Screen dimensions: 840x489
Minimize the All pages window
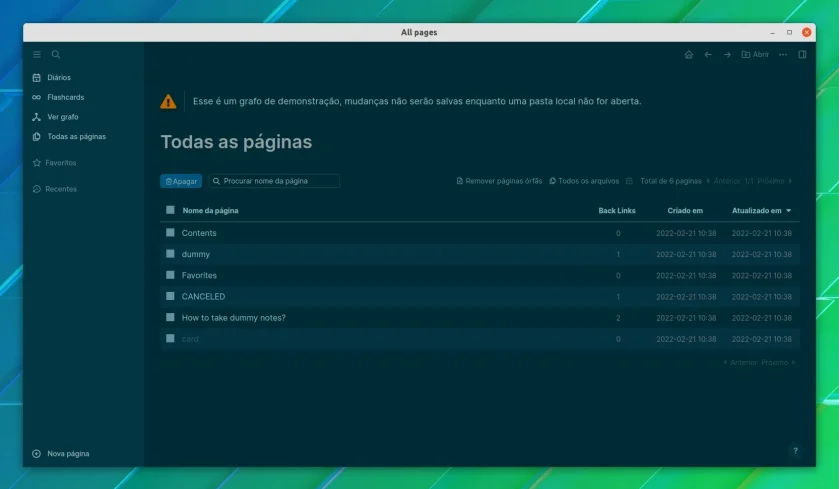tap(772, 33)
